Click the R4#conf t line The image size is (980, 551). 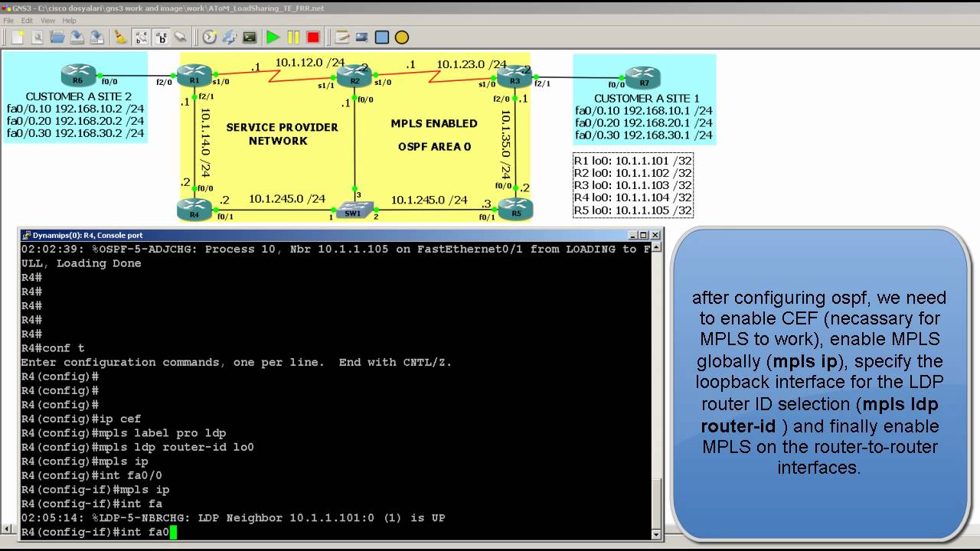(x=53, y=348)
